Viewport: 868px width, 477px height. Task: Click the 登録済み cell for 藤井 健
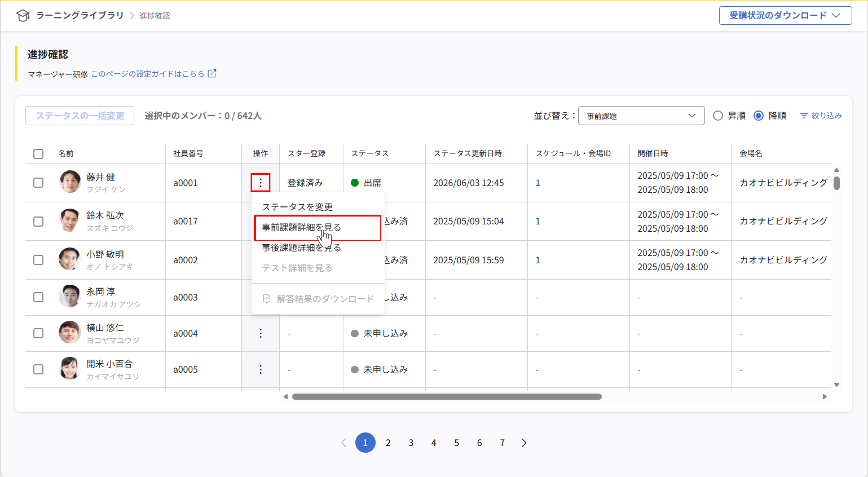pyautogui.click(x=305, y=183)
